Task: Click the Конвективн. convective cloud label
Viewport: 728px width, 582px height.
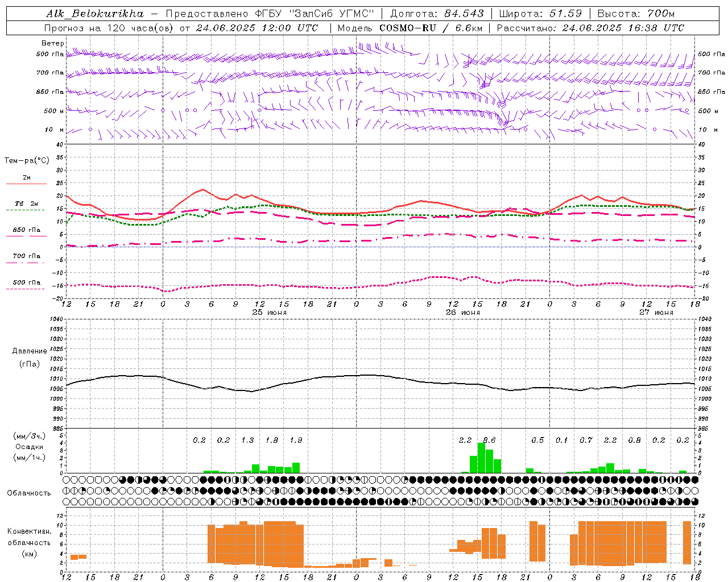Action: point(30,531)
